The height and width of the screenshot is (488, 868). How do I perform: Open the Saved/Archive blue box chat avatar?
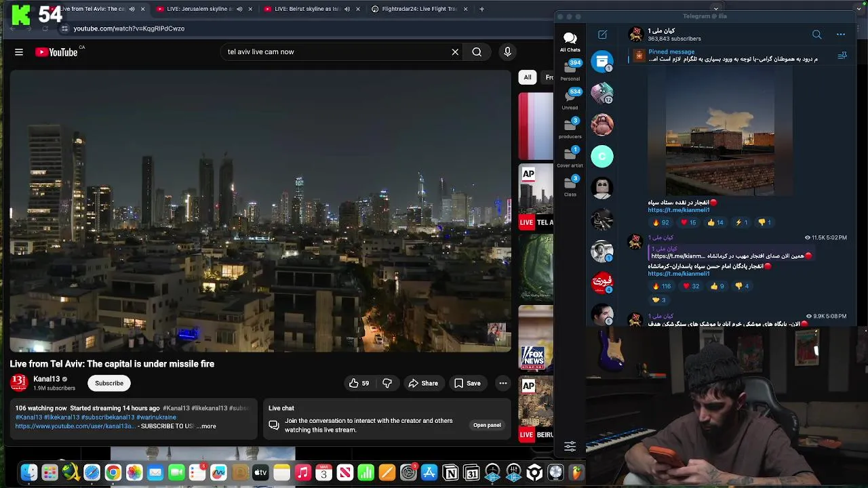601,61
